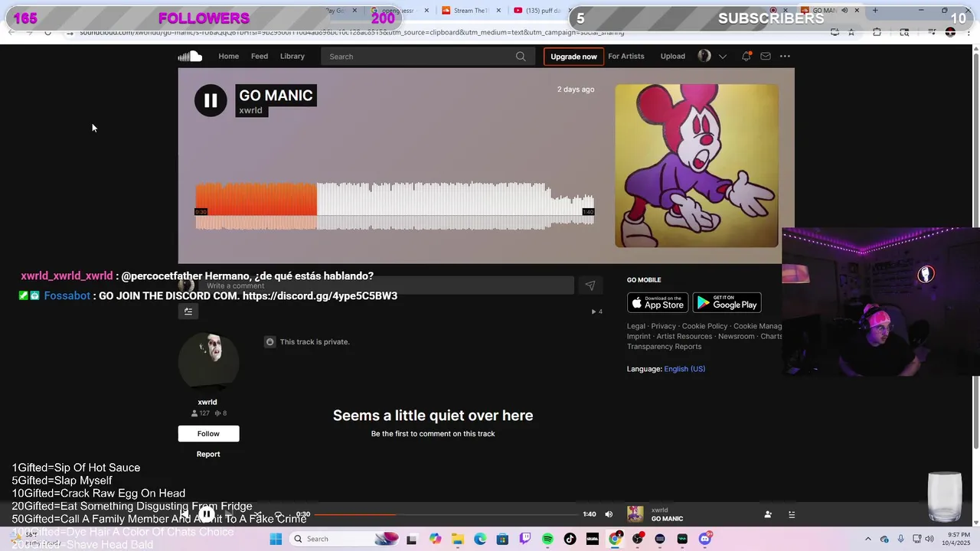This screenshot has height=551, width=980.
Task: Switch to the YouTube (135) puff tab
Action: click(x=539, y=10)
